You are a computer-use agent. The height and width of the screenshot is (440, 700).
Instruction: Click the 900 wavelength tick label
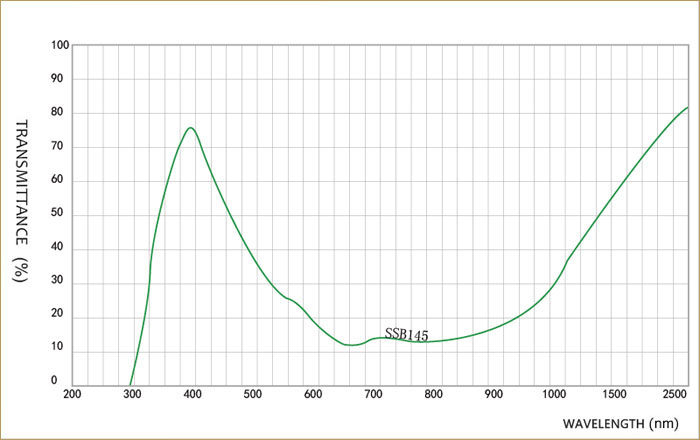[x=492, y=394]
